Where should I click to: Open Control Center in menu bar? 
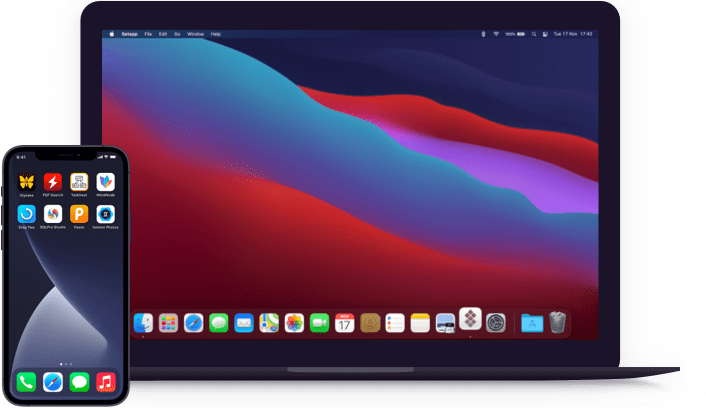545,34
